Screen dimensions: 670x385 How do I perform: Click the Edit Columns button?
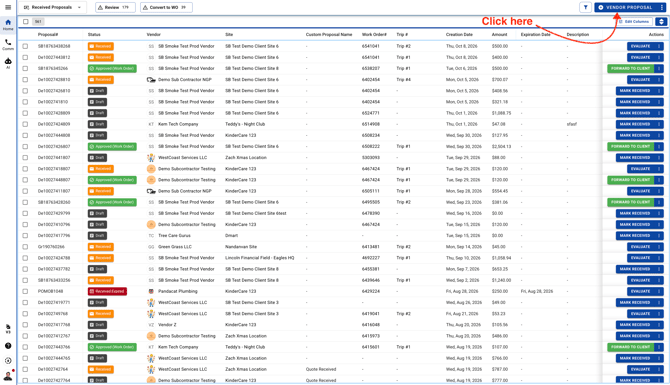pos(634,21)
